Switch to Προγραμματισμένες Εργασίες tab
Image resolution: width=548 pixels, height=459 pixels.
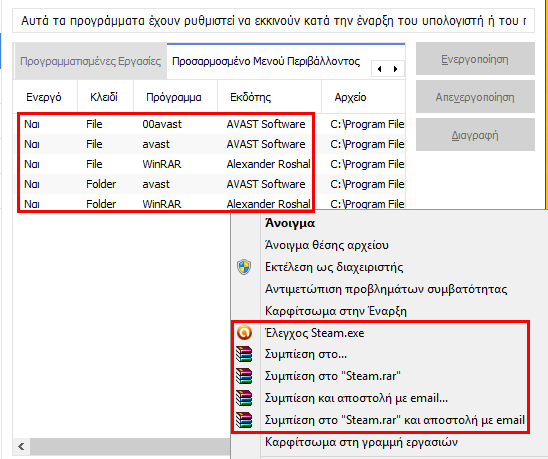(90, 62)
